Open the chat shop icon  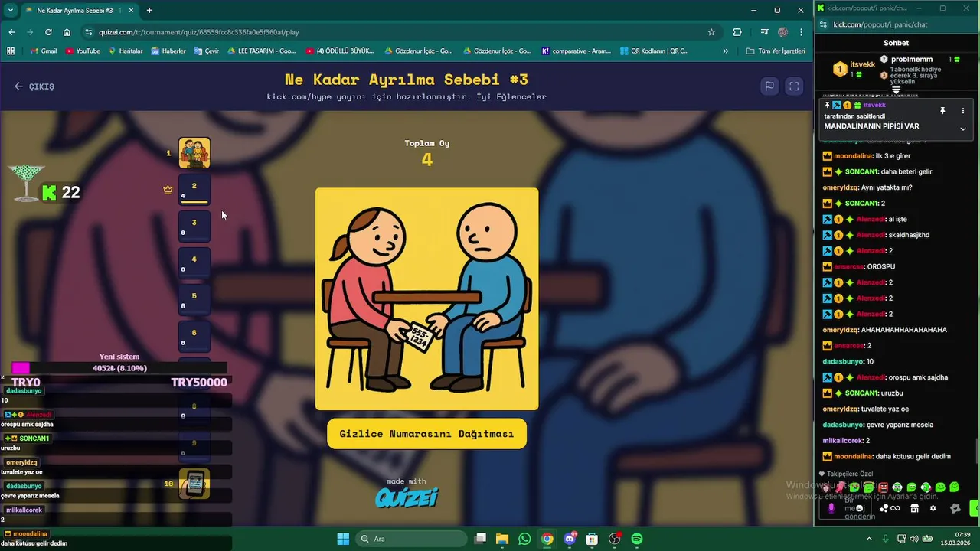tap(914, 508)
